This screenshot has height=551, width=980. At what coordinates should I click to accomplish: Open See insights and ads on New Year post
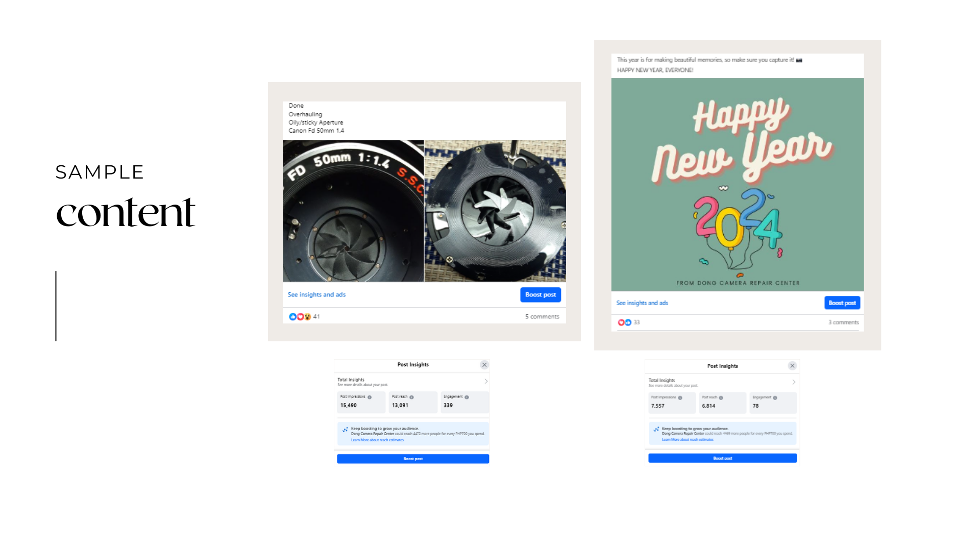642,303
